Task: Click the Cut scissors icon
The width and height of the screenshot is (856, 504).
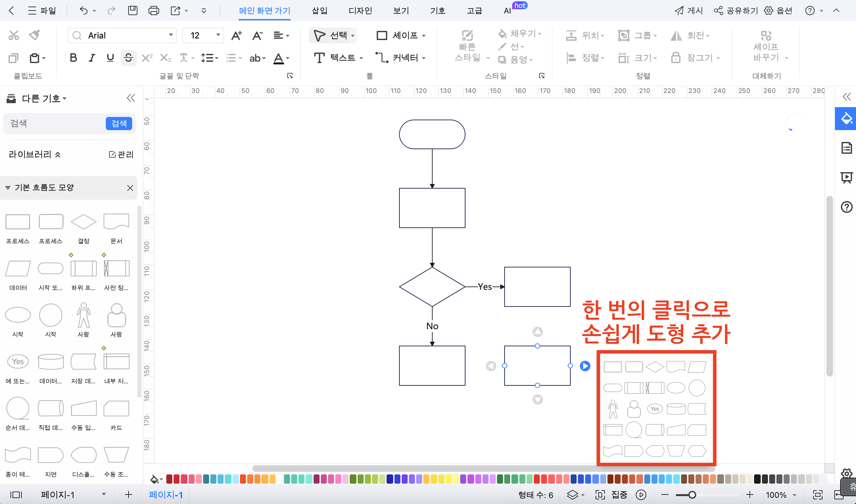Action: tap(13, 35)
